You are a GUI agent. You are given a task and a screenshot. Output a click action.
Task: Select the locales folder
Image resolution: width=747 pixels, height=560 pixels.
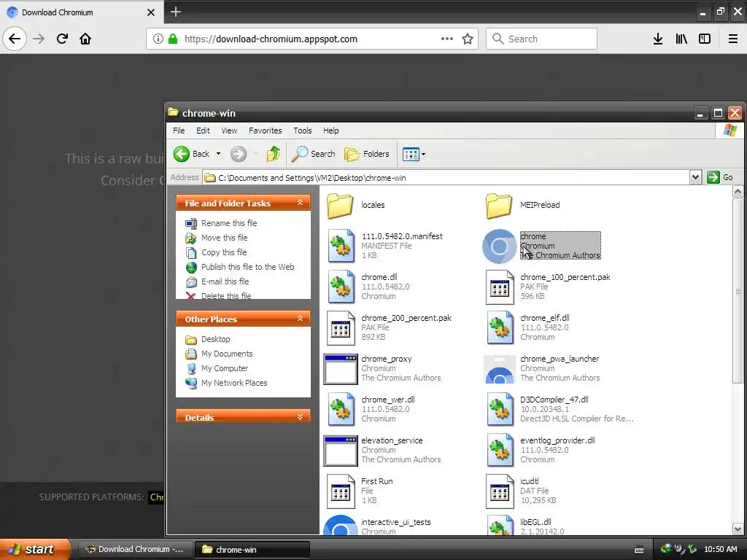(340, 205)
